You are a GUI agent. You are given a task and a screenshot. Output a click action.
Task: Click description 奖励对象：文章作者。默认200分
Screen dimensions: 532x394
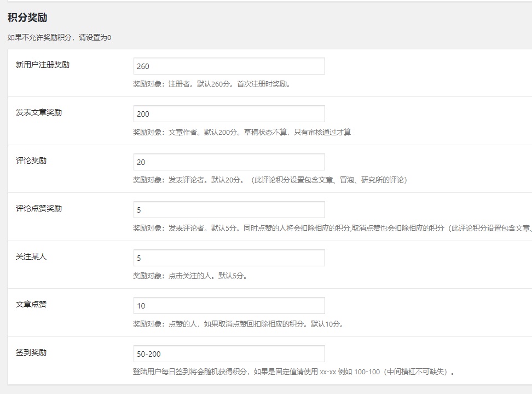242,132
